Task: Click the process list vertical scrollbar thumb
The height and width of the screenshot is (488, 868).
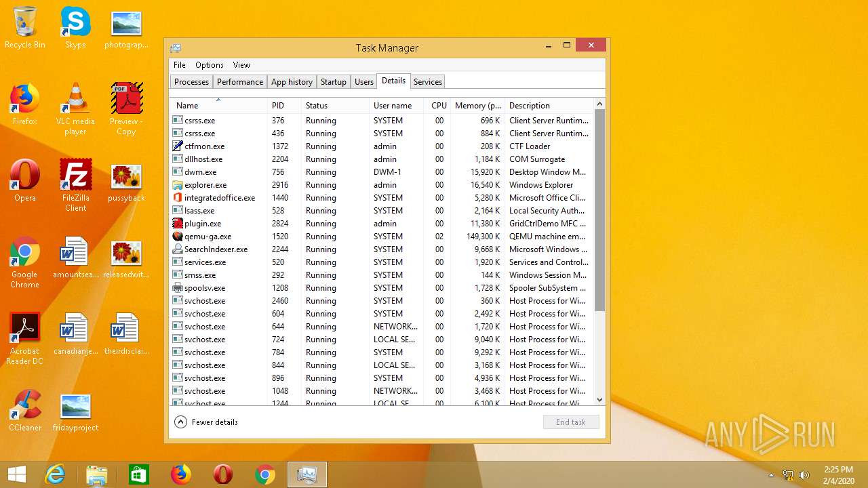Action: 599,211
